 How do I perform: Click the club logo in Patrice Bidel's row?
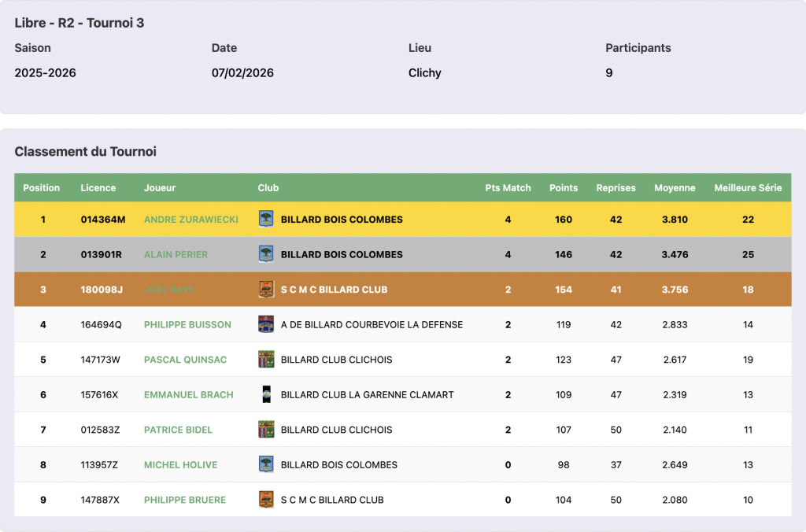pos(266,430)
